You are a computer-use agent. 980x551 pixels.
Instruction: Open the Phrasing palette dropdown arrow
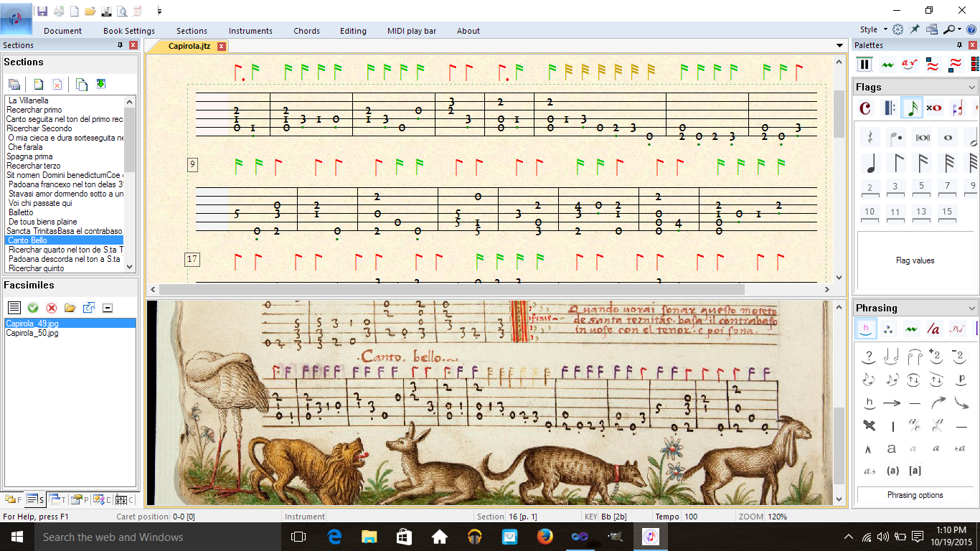972,309
